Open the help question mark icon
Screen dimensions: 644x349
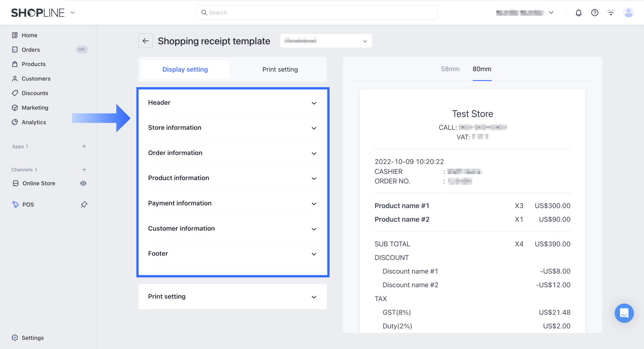coord(595,13)
